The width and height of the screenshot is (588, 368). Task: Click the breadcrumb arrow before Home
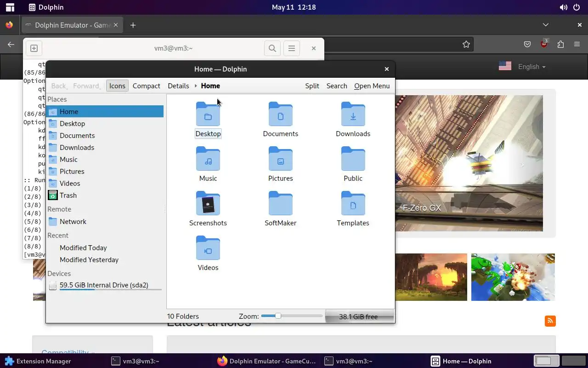click(196, 86)
